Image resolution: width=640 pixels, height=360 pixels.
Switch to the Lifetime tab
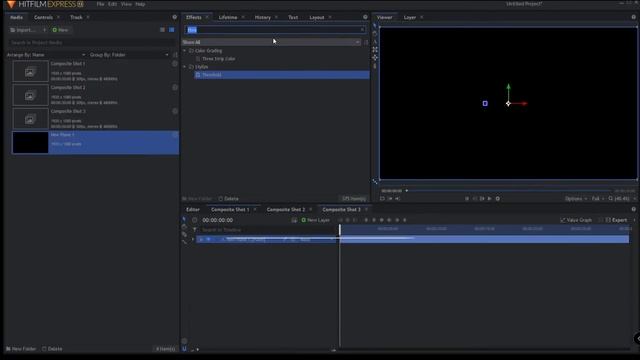pyautogui.click(x=228, y=17)
